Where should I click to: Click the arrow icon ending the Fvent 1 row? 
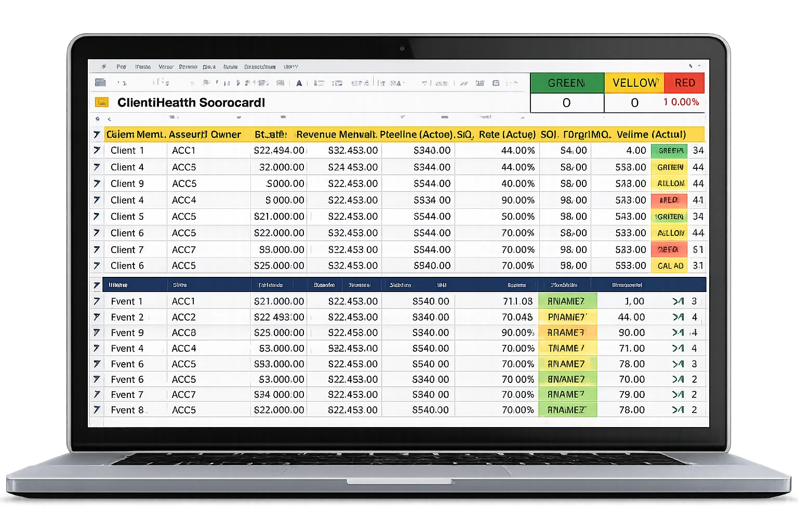[678, 301]
